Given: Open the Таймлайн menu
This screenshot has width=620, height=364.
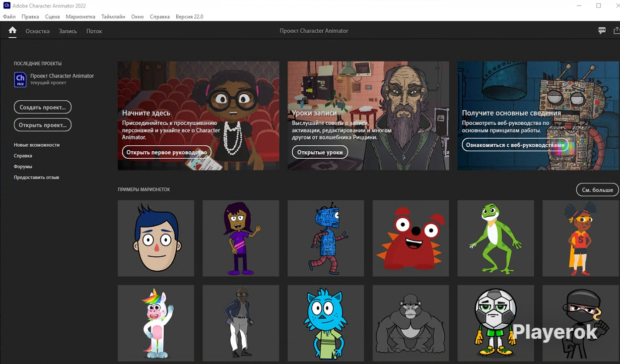Looking at the screenshot, I should [x=113, y=16].
